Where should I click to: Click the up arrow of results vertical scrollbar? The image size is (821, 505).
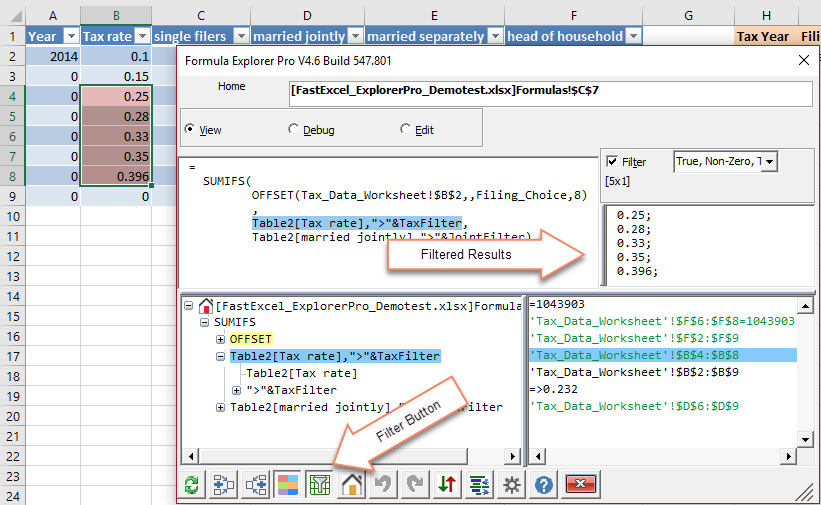pos(805,305)
